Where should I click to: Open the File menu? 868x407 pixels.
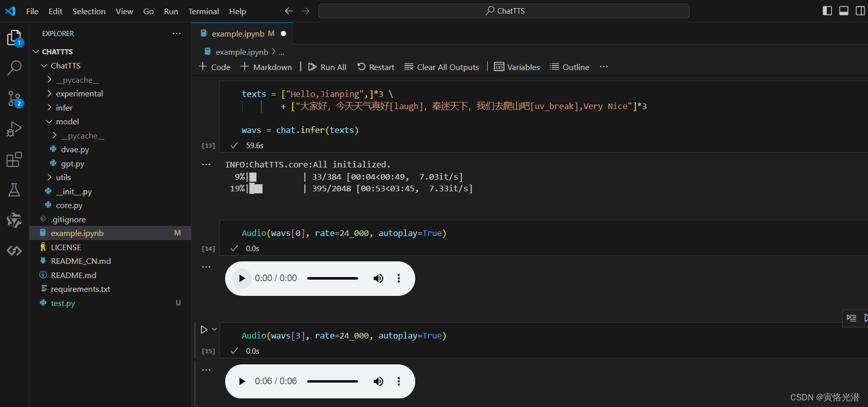[x=32, y=11]
